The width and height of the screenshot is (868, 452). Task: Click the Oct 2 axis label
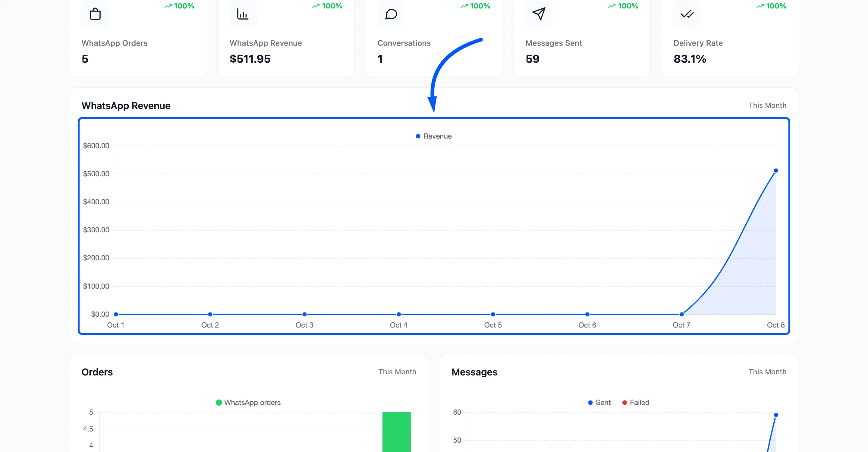click(210, 325)
